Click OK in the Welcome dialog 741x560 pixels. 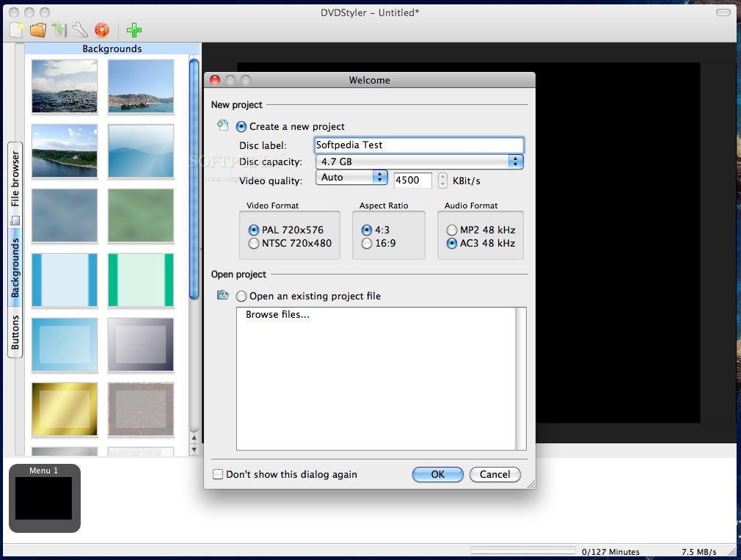pyautogui.click(x=437, y=474)
